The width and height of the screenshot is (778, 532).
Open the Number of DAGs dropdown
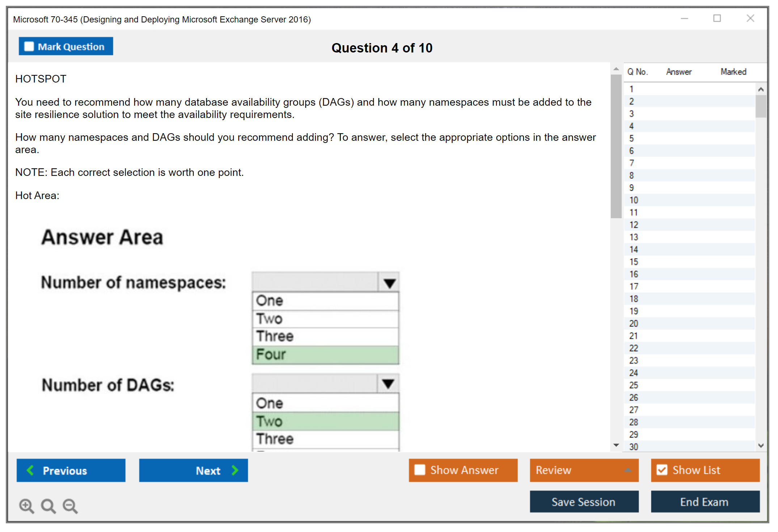(388, 384)
